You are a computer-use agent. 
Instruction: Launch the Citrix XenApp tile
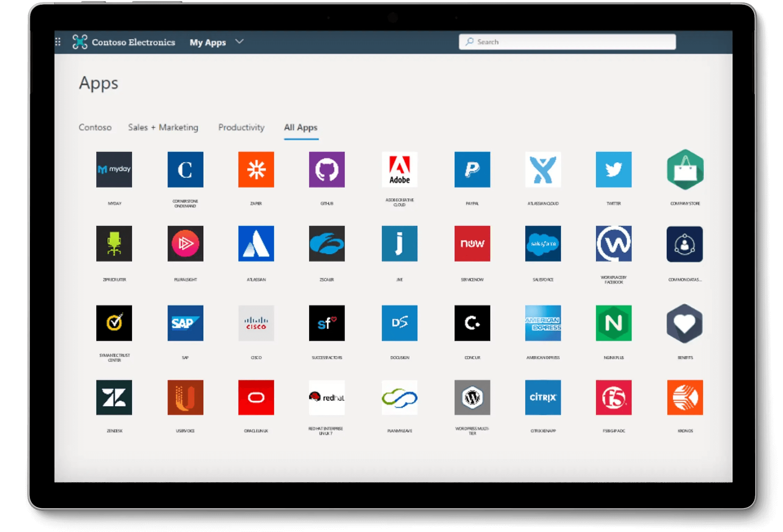click(543, 397)
